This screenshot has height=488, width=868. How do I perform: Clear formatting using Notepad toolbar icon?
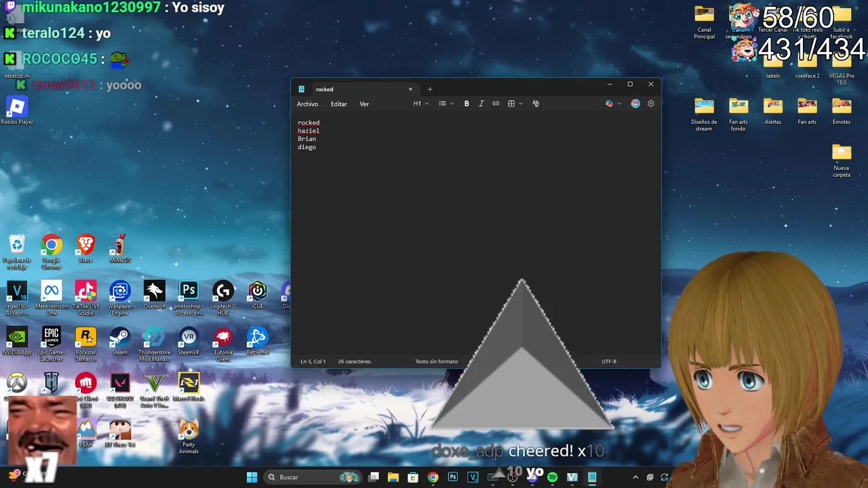click(536, 104)
